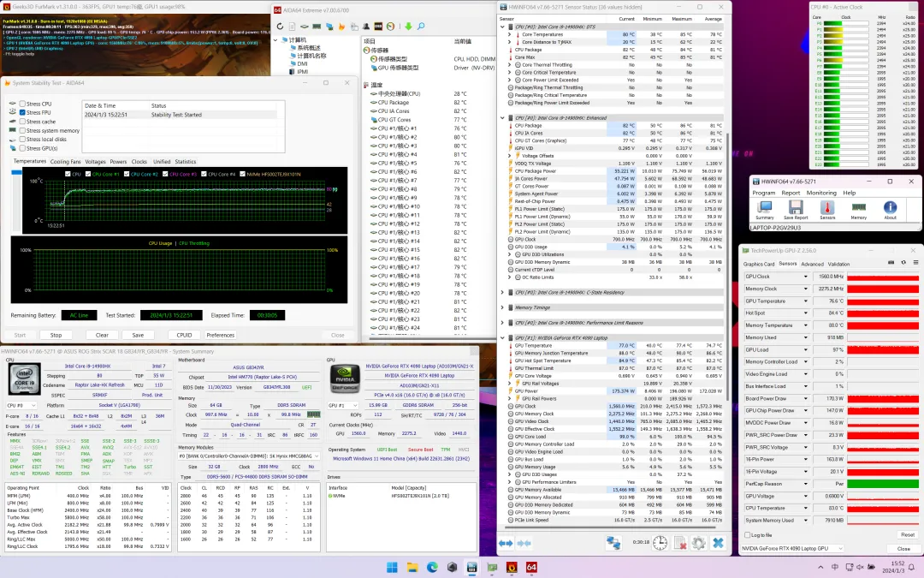Open Microsoft Edge from the taskbar
The image size is (924, 578).
tap(433, 568)
